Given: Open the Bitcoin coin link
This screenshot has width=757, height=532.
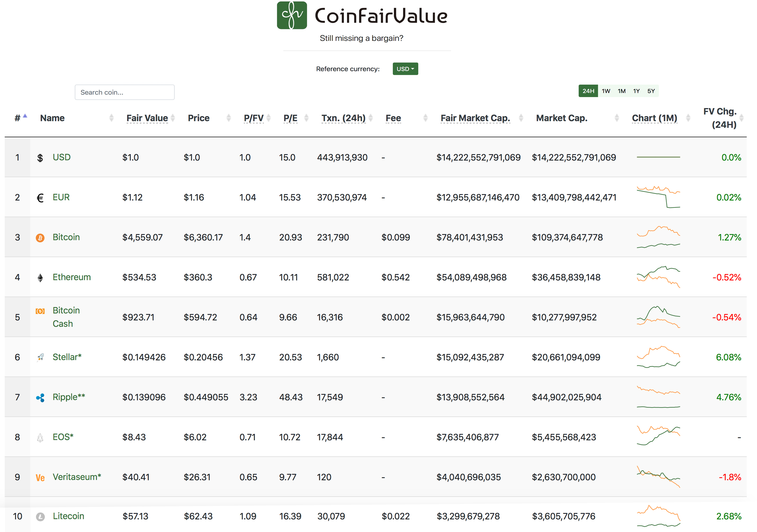Looking at the screenshot, I should pos(66,237).
